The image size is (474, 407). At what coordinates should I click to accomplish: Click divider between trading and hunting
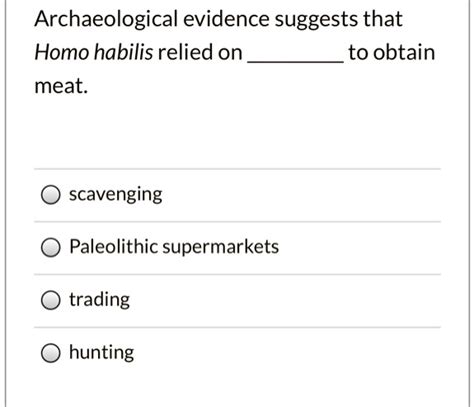pos(237,327)
